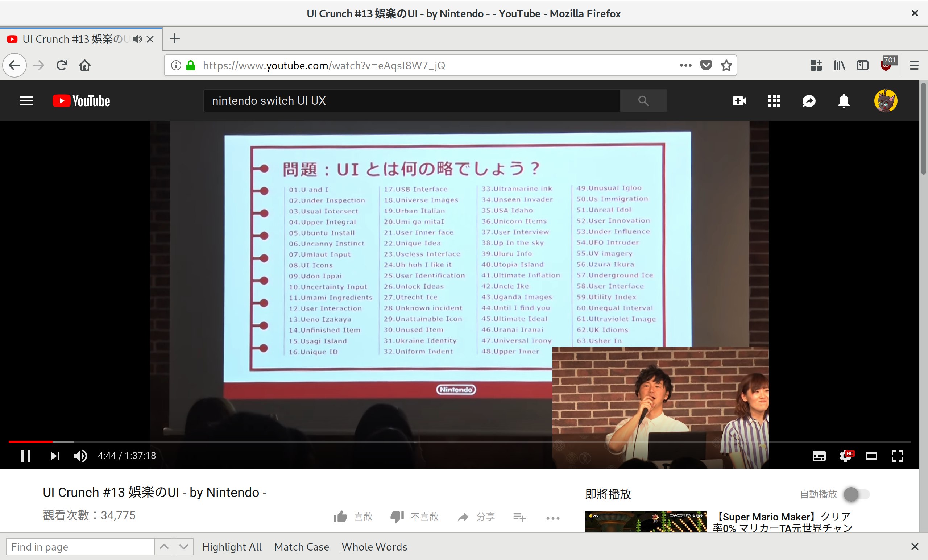The image size is (928, 560).
Task: Open the YouTube apps grid
Action: click(774, 101)
